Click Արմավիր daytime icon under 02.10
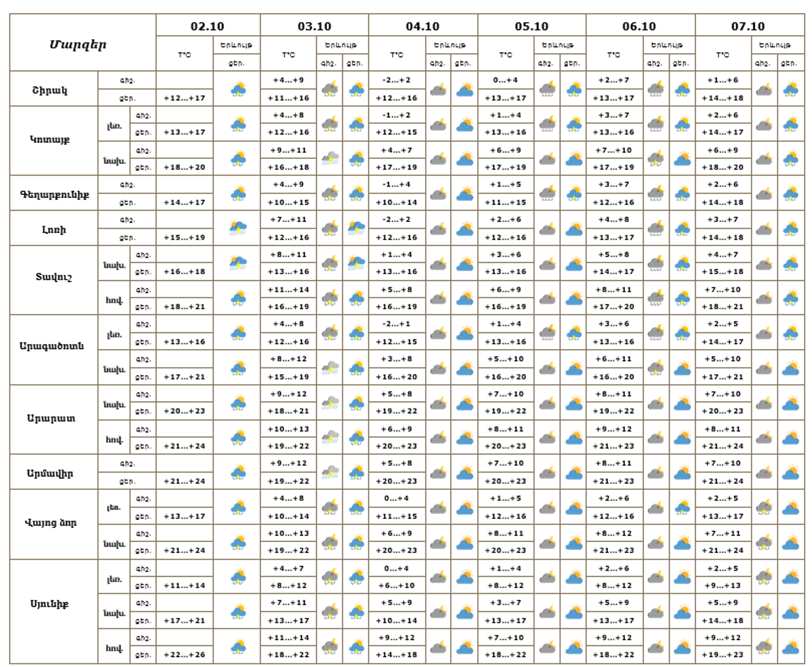 [x=239, y=472]
